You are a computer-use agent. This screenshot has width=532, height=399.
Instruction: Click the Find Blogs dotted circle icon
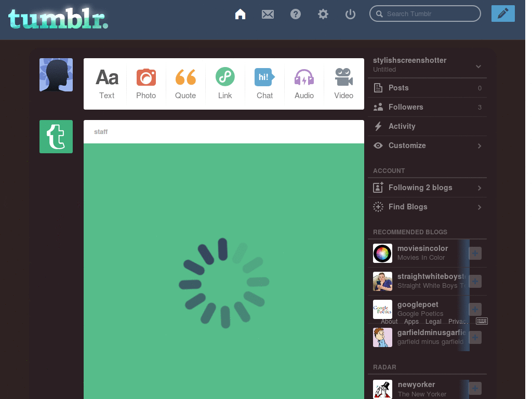pos(378,207)
